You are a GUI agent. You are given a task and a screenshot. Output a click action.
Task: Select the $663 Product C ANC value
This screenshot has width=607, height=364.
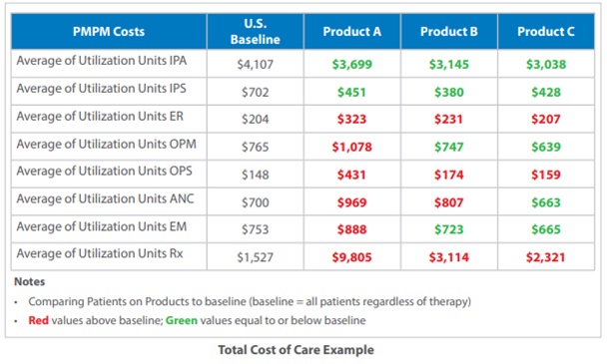click(x=546, y=202)
